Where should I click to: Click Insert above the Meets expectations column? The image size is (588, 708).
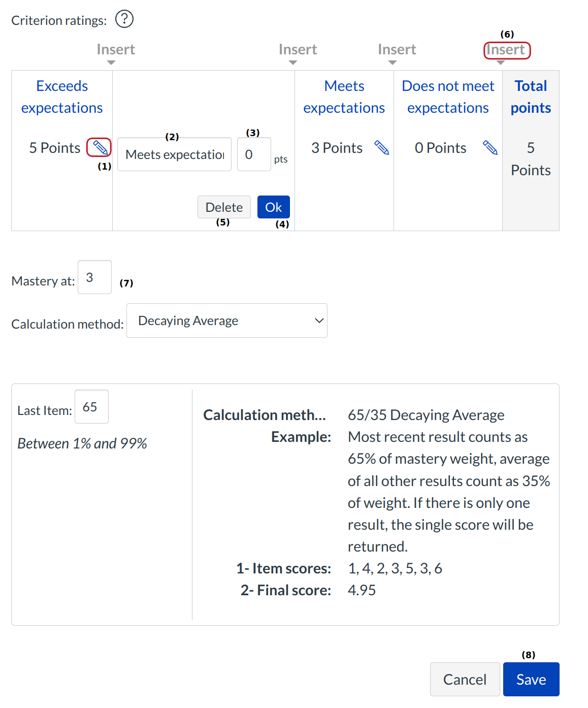click(x=298, y=50)
